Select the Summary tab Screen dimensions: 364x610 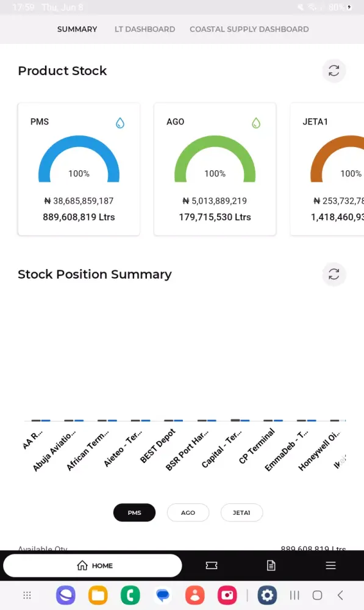click(x=77, y=29)
